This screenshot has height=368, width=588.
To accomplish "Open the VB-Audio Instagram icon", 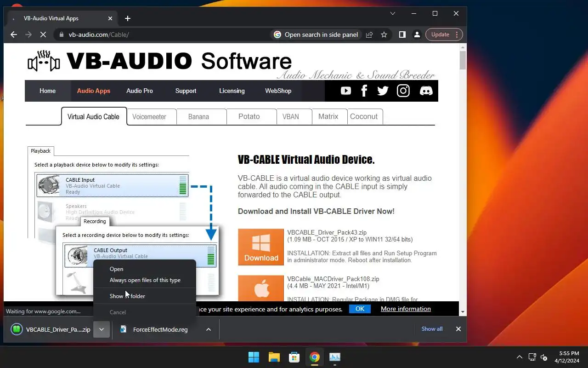I will click(403, 91).
